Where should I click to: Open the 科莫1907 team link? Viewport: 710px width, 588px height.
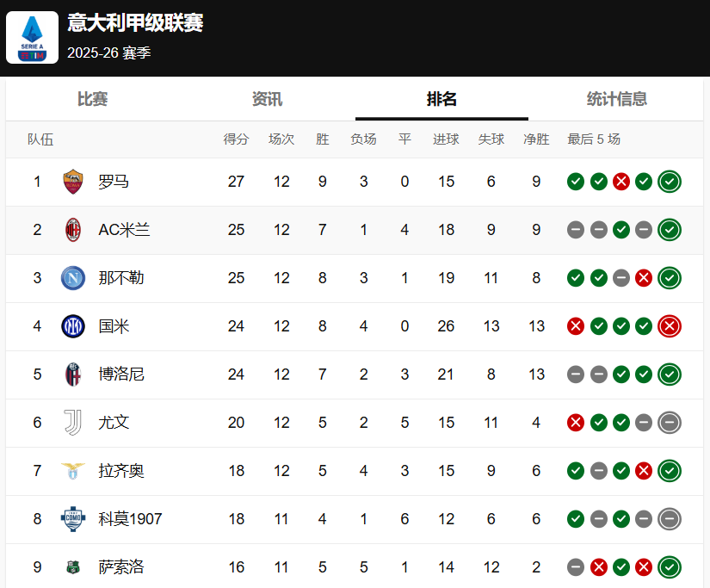[130, 519]
